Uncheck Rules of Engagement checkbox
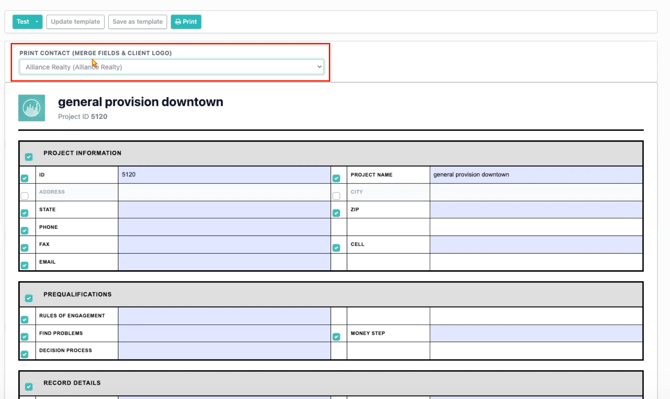Viewport: 670px width, 399px height. pyautogui.click(x=25, y=319)
